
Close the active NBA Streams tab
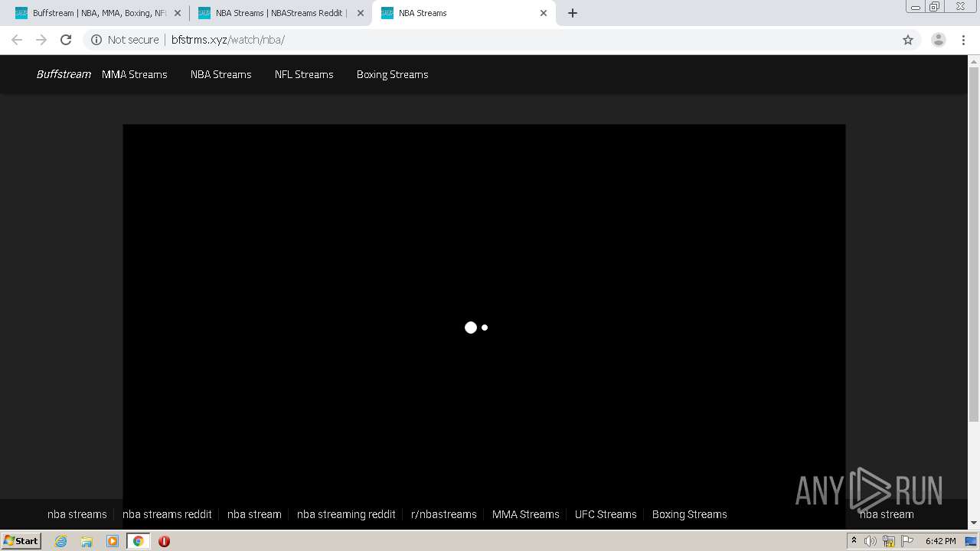click(x=544, y=13)
